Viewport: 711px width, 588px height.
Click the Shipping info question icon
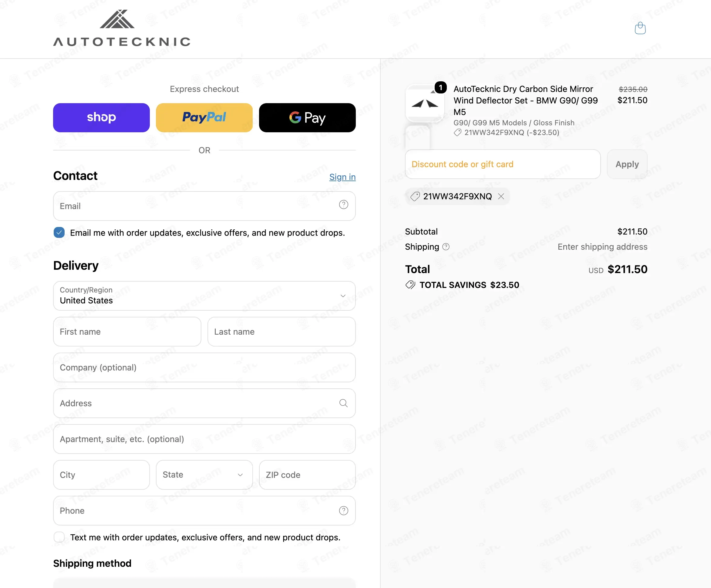coord(446,247)
